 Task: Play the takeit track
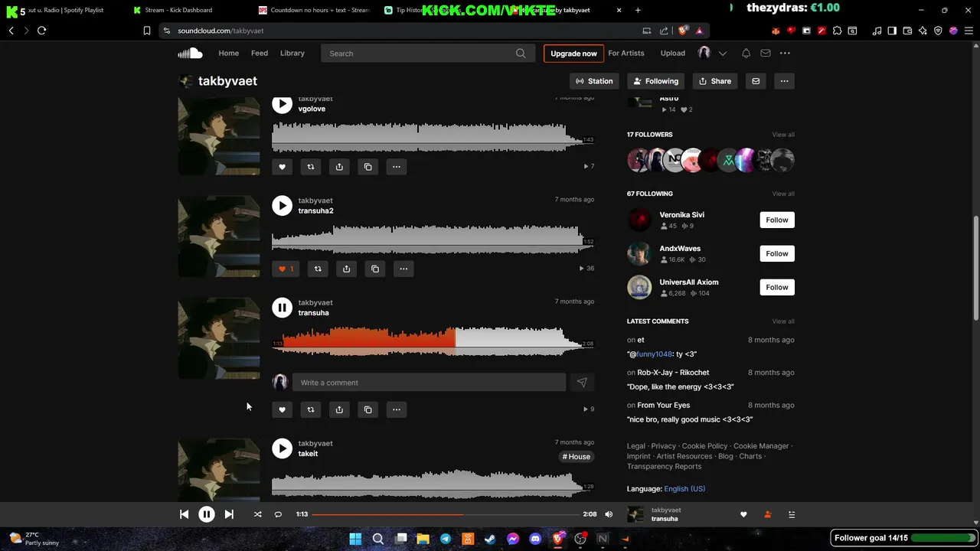[x=282, y=448]
